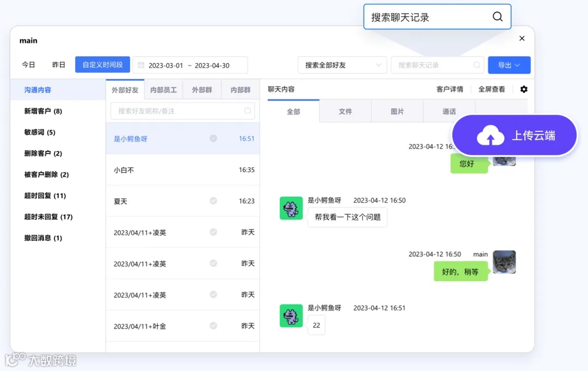Open 是小鳄鱼呀's avatar in the chat
This screenshot has width=588, height=371.
[291, 208]
